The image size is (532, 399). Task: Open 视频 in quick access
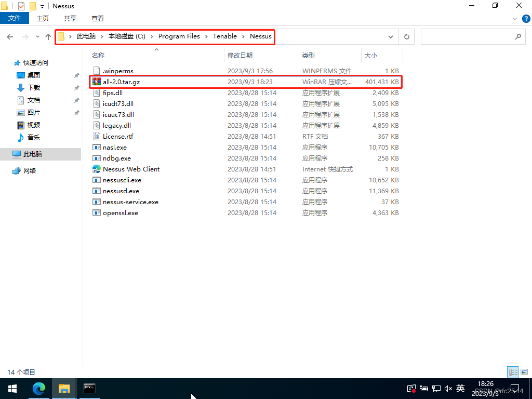(x=29, y=125)
